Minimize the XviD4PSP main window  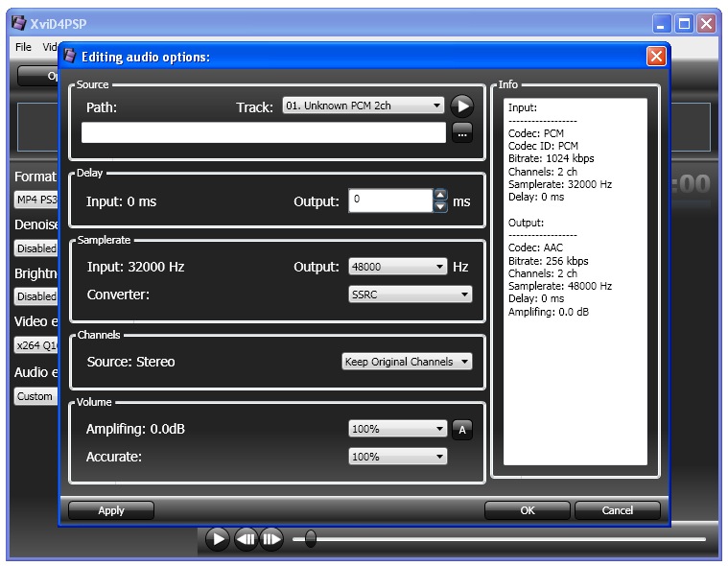[x=661, y=23]
